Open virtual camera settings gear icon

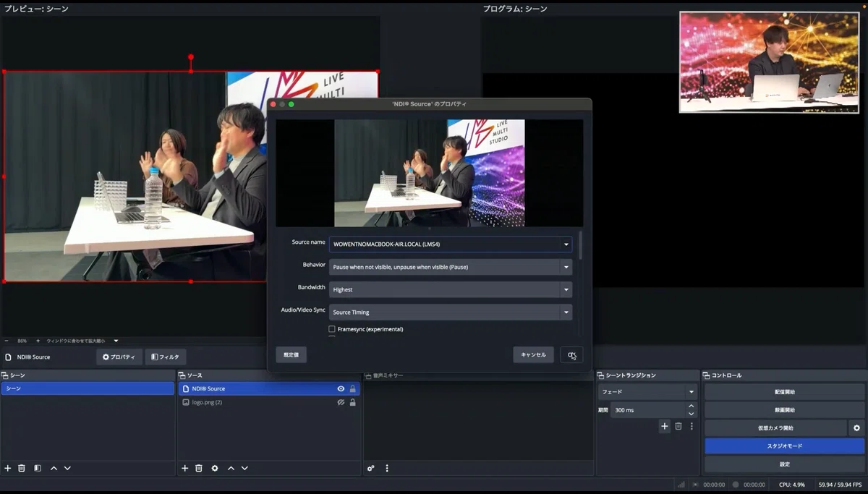[856, 428]
